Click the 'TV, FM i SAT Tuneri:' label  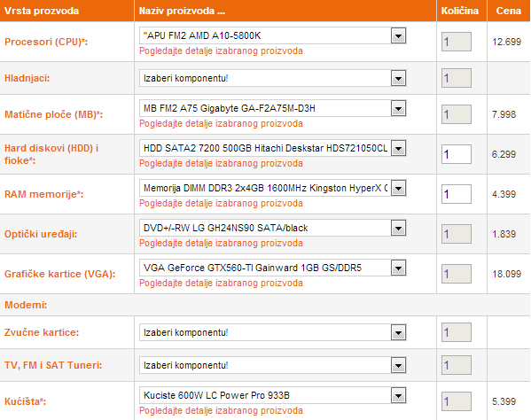point(53,365)
